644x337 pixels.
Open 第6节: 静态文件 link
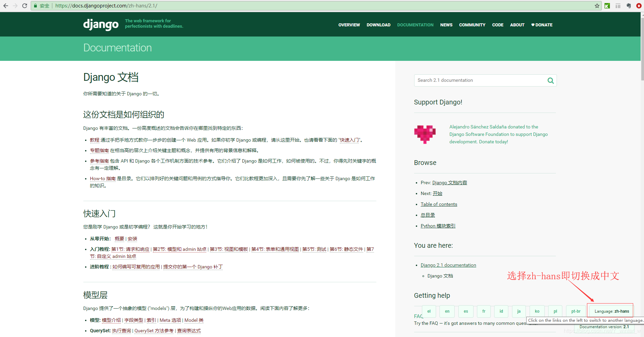[x=346, y=249]
